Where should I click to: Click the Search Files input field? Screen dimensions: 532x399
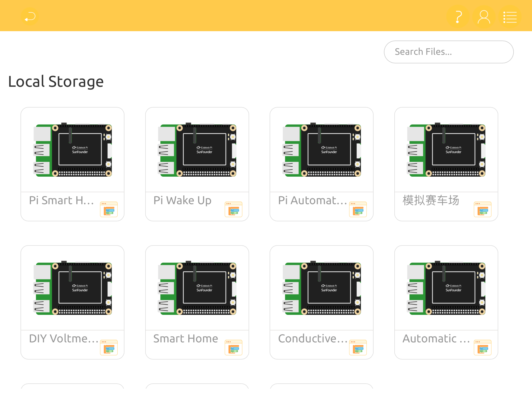pos(449,52)
